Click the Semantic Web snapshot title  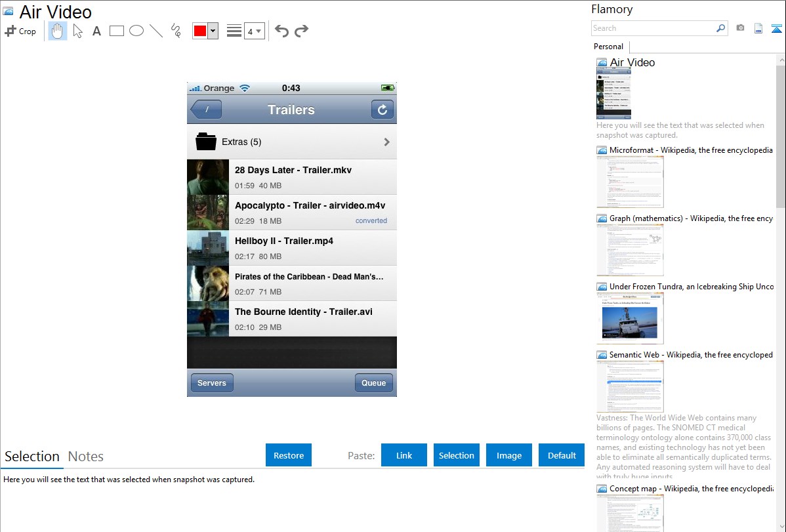(691, 354)
